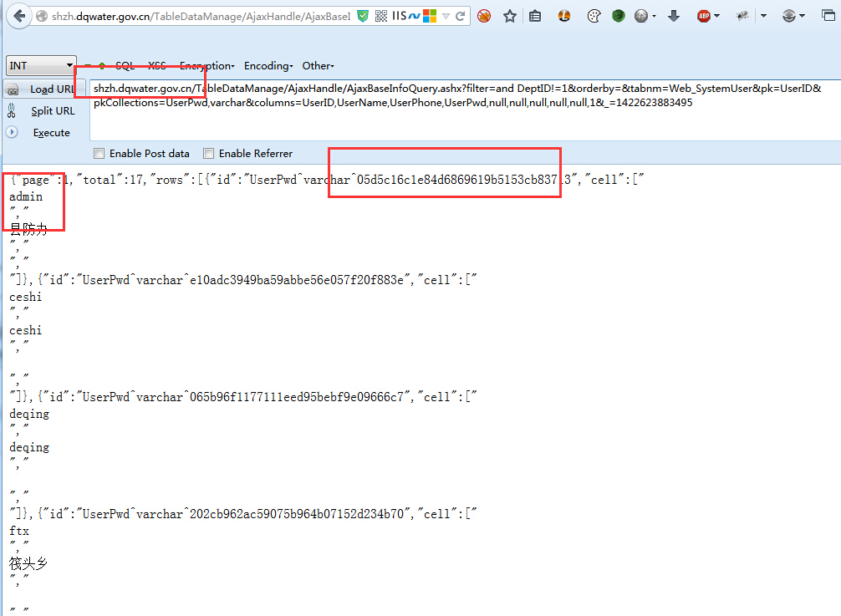The image size is (841, 616).
Task: Open the ABP dropdown arrow
Action: coord(717,16)
